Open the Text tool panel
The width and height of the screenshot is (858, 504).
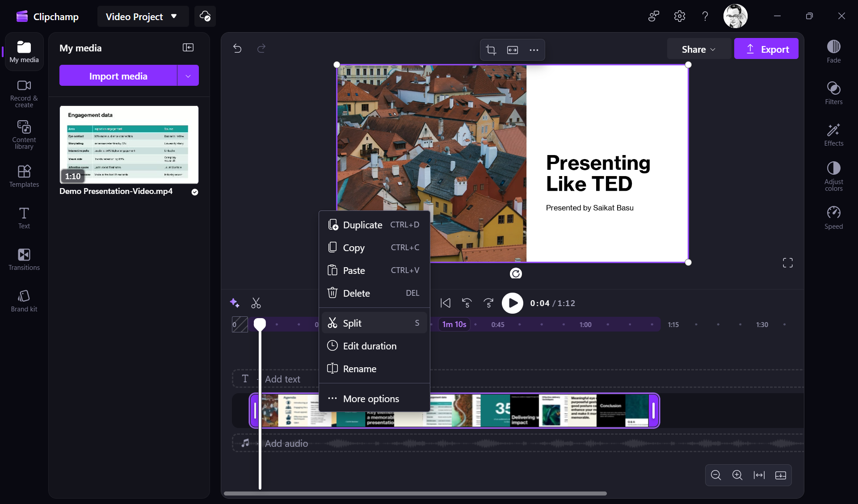24,218
